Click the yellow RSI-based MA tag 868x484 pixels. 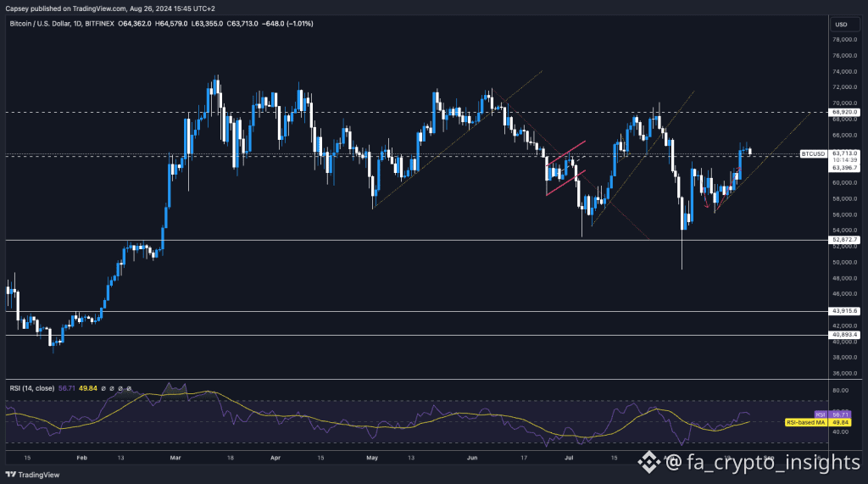point(805,422)
